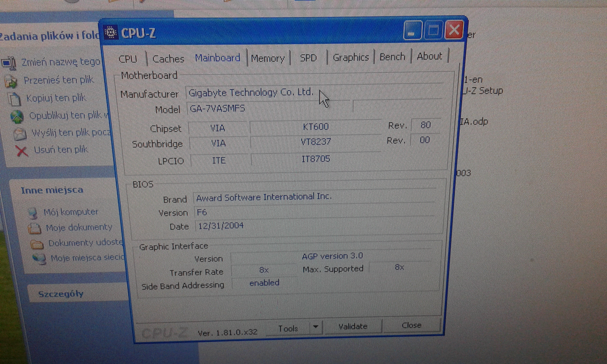The height and width of the screenshot is (364, 607).
Task: Go to the Memory tab
Action: 268,58
